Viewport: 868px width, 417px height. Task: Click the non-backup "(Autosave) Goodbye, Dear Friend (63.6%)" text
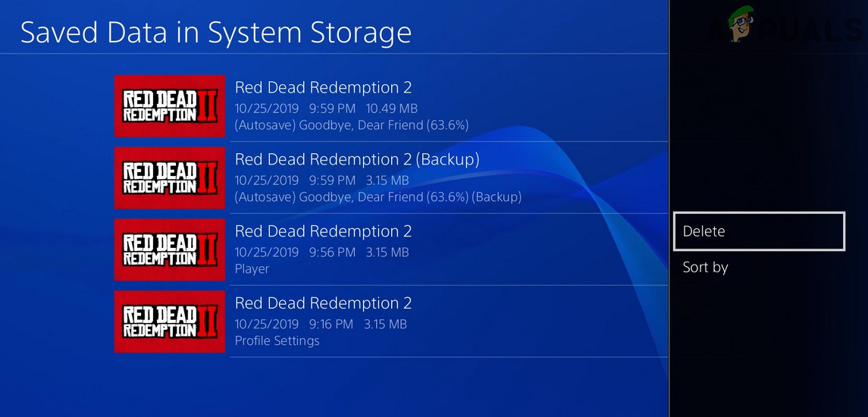(352, 125)
